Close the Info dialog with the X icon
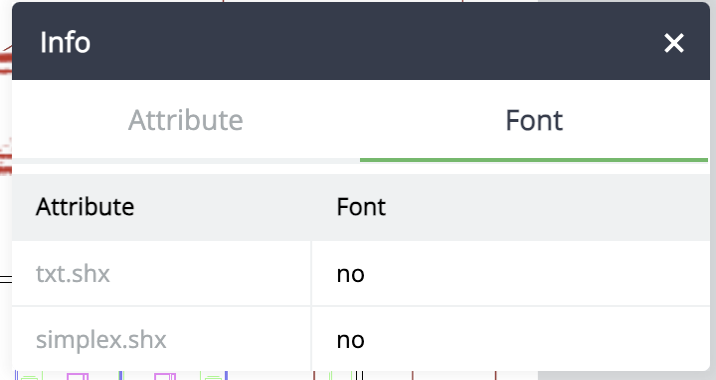This screenshot has width=716, height=380. 674,43
